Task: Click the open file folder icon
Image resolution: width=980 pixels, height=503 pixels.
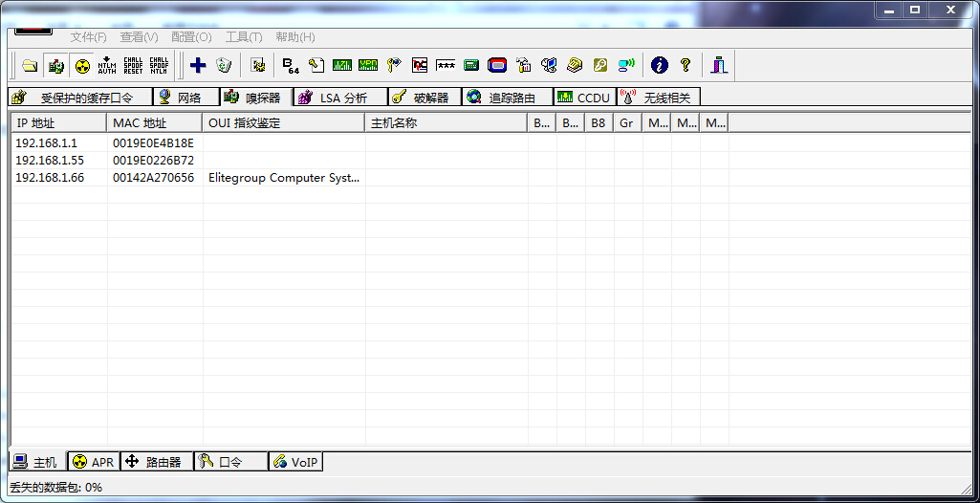Action: (x=30, y=65)
